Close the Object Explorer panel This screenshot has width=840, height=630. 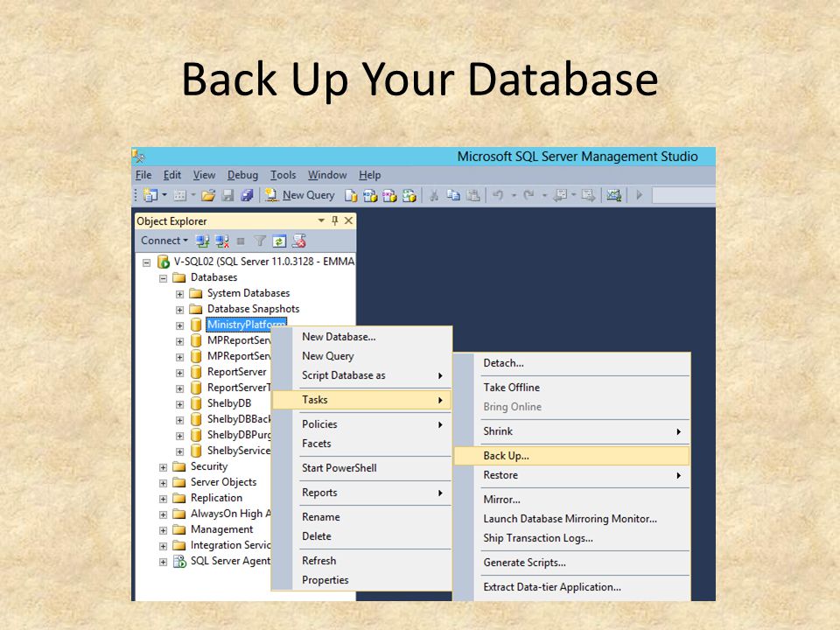click(349, 220)
